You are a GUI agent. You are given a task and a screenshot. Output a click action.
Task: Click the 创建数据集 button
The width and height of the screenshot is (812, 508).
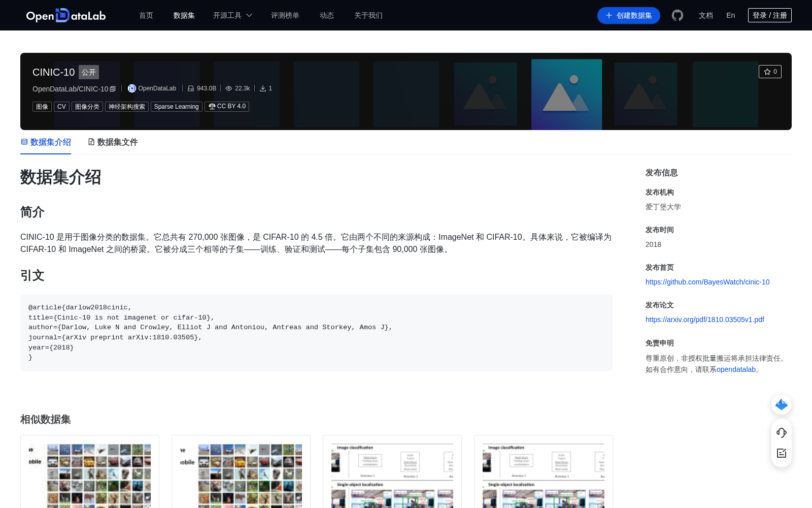629,15
